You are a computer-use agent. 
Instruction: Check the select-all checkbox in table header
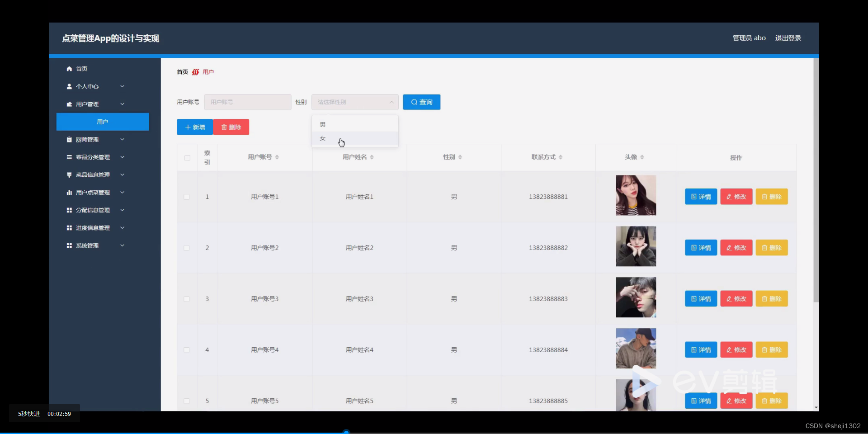(x=187, y=158)
